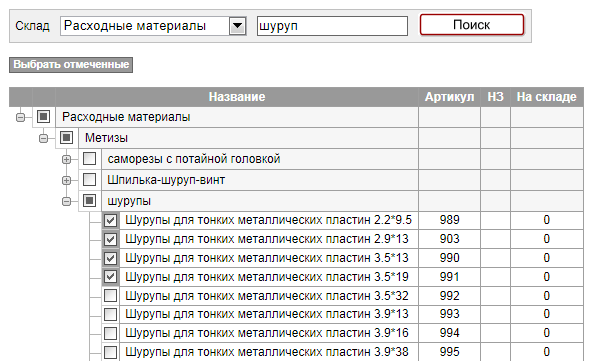Click item name ending with 3.9*13

tap(267, 314)
